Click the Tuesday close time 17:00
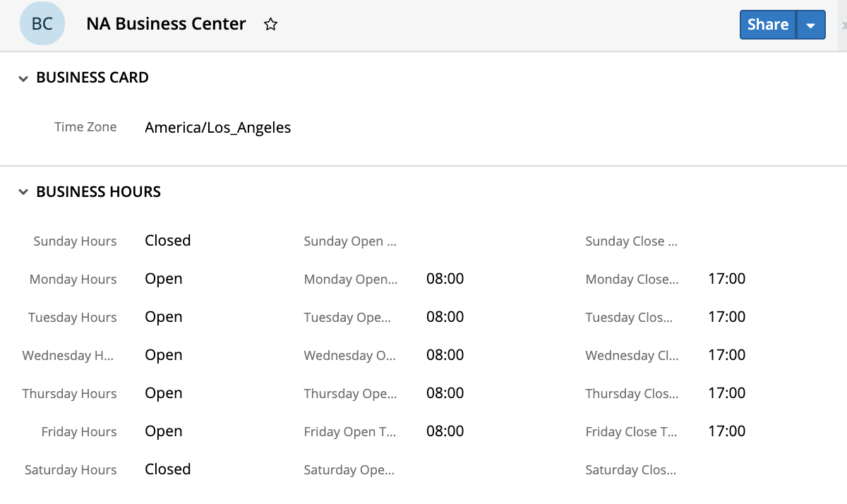Screen dimensions: 847x504 click(726, 317)
